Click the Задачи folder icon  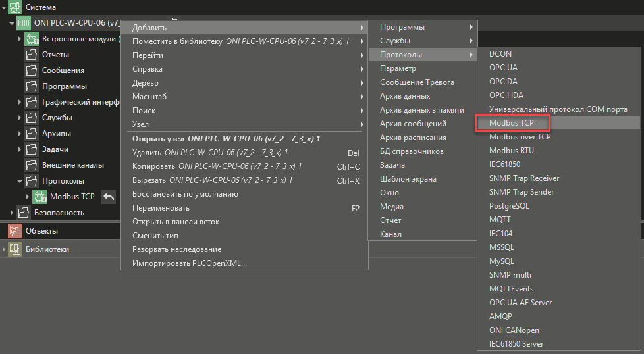pyautogui.click(x=31, y=149)
